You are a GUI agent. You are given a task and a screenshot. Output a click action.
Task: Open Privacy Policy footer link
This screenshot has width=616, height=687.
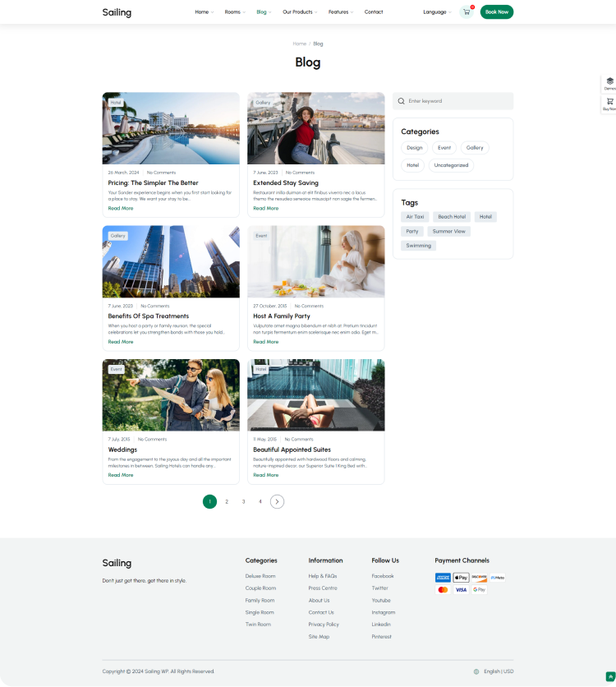coord(324,625)
